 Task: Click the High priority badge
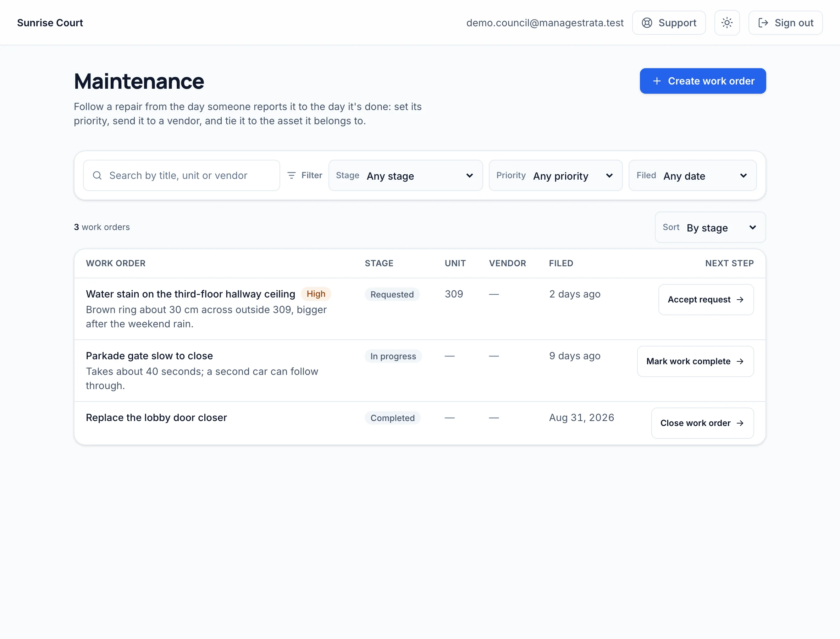click(x=316, y=294)
